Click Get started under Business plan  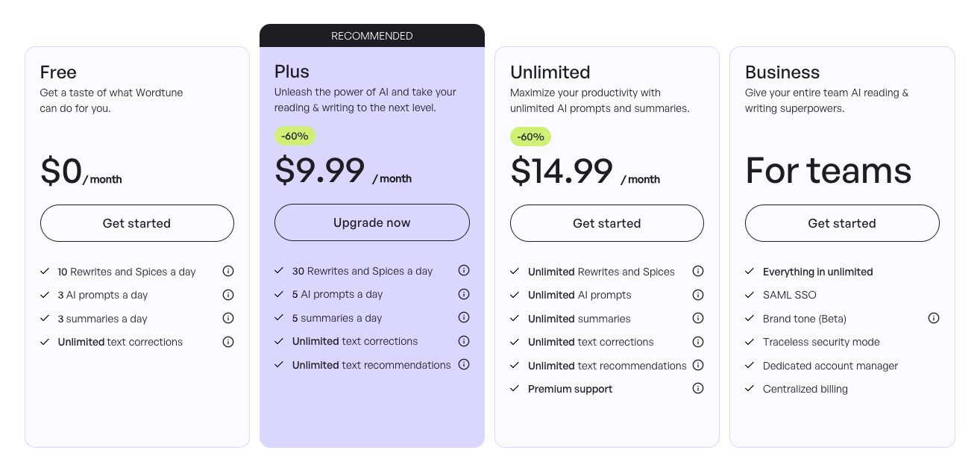[842, 223]
